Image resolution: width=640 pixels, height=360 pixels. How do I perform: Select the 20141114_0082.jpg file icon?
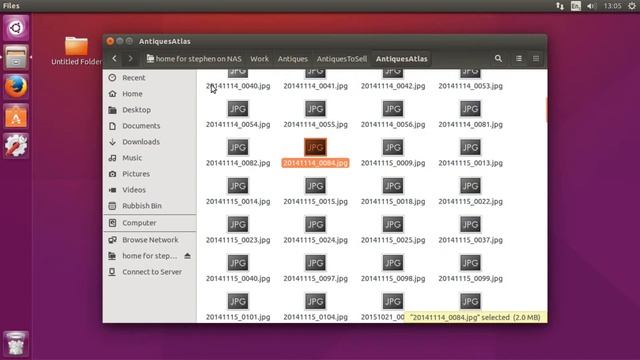(x=238, y=147)
